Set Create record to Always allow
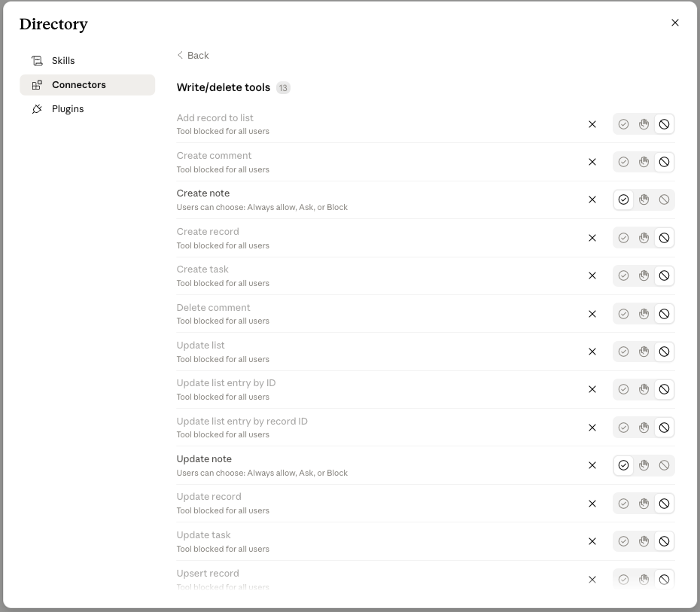 pyautogui.click(x=623, y=238)
